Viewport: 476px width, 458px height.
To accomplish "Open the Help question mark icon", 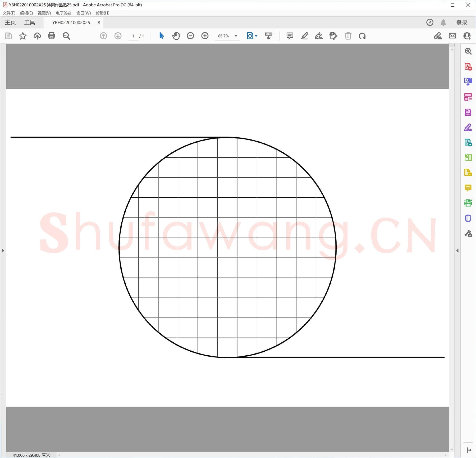I will 430,22.
